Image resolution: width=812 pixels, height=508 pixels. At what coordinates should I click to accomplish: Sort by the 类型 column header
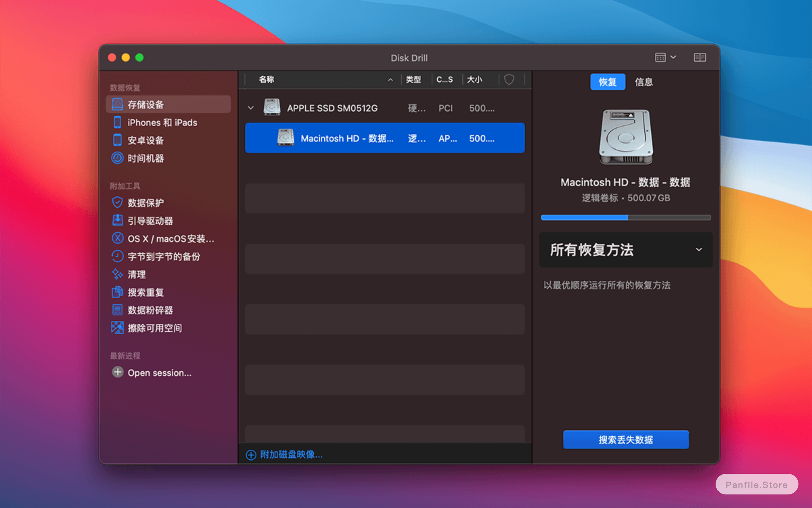pyautogui.click(x=413, y=80)
